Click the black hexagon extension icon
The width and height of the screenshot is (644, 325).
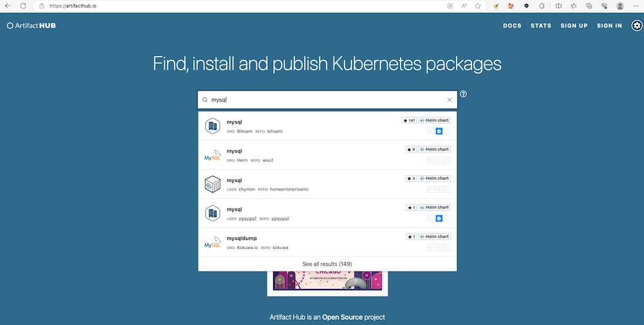click(527, 6)
